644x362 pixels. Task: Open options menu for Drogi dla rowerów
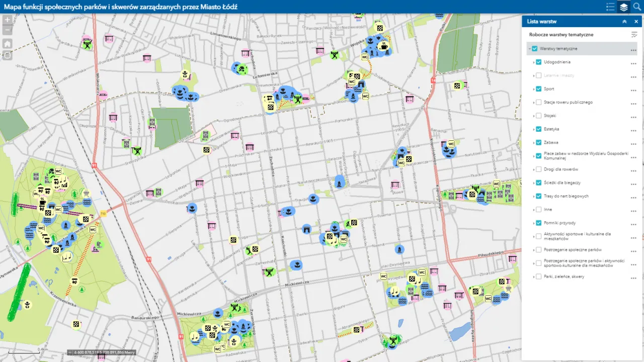[x=633, y=169]
